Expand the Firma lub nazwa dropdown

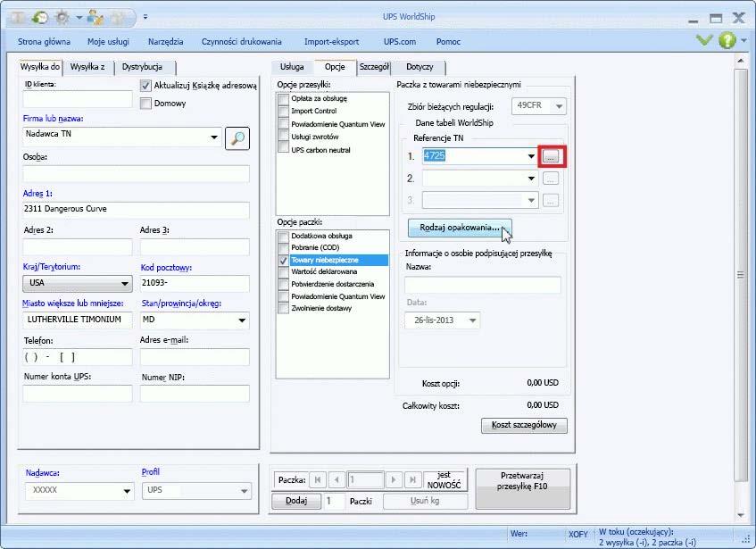click(214, 137)
